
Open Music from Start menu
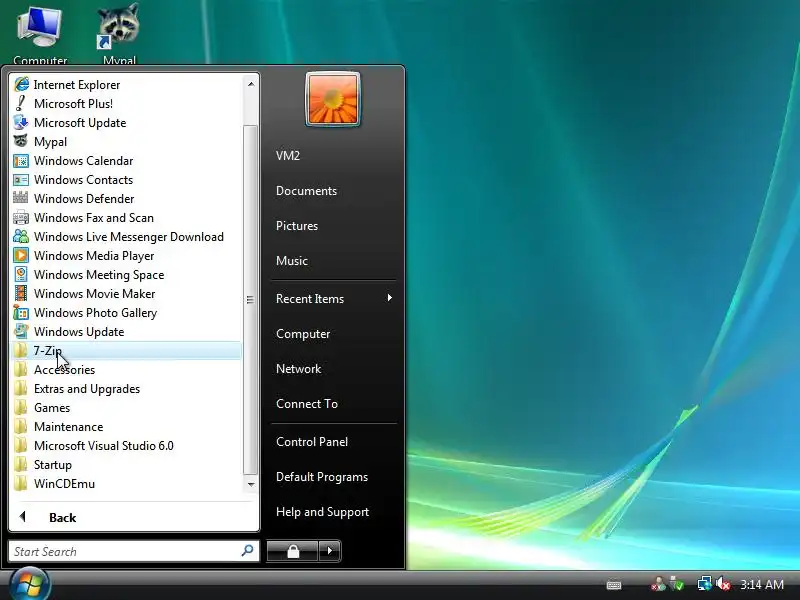(334, 261)
